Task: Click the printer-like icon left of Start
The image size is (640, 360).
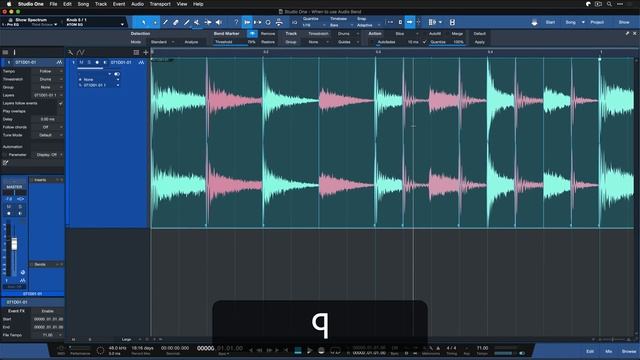Action: pos(534,22)
